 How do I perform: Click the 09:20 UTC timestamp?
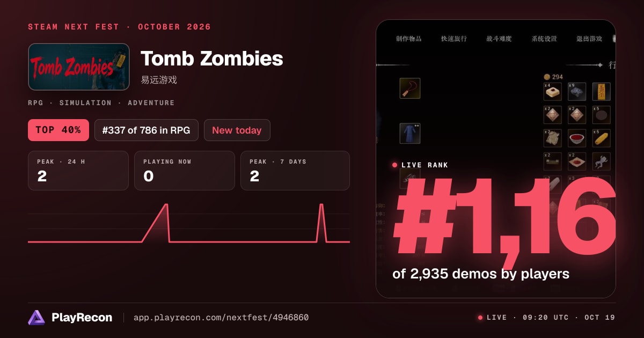pos(546,318)
